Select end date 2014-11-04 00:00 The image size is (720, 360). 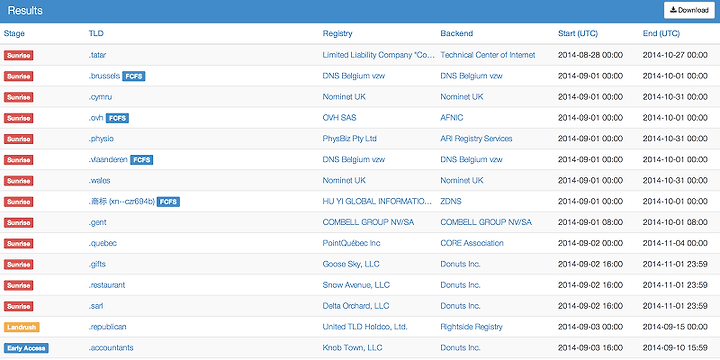[675, 243]
